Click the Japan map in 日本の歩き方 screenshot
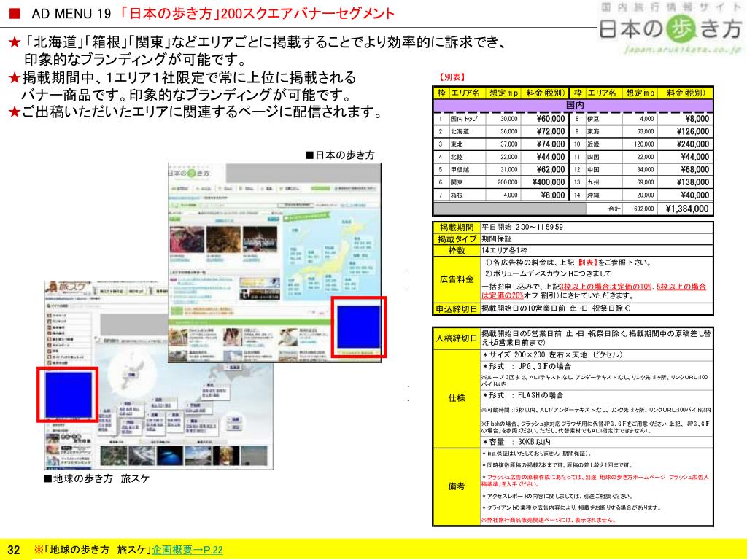 pos(332,256)
